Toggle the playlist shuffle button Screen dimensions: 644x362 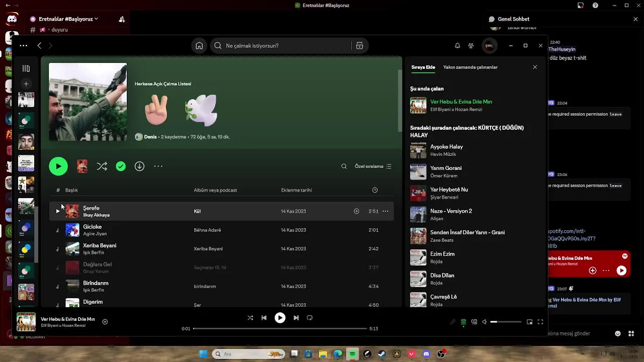(102, 166)
